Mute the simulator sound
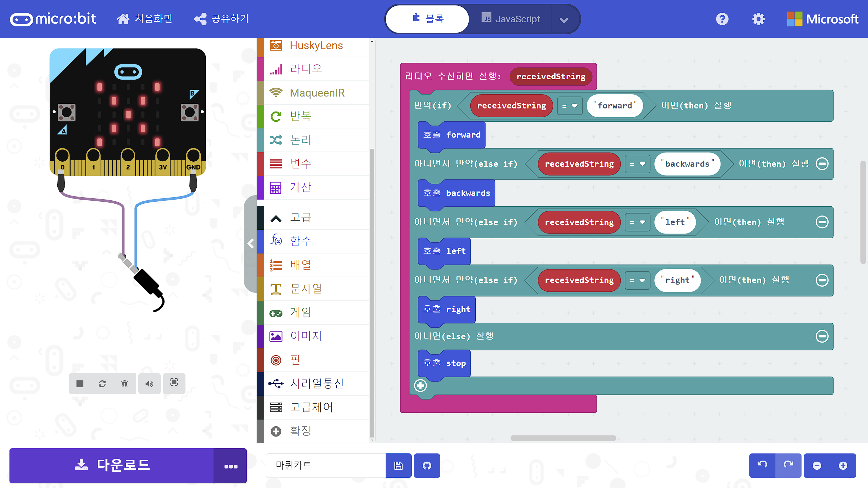Viewport: 868px width, 488px height. (x=149, y=384)
